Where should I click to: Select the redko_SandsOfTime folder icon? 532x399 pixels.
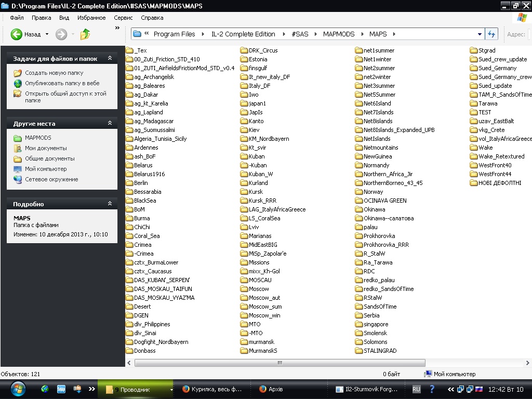tap(359, 289)
